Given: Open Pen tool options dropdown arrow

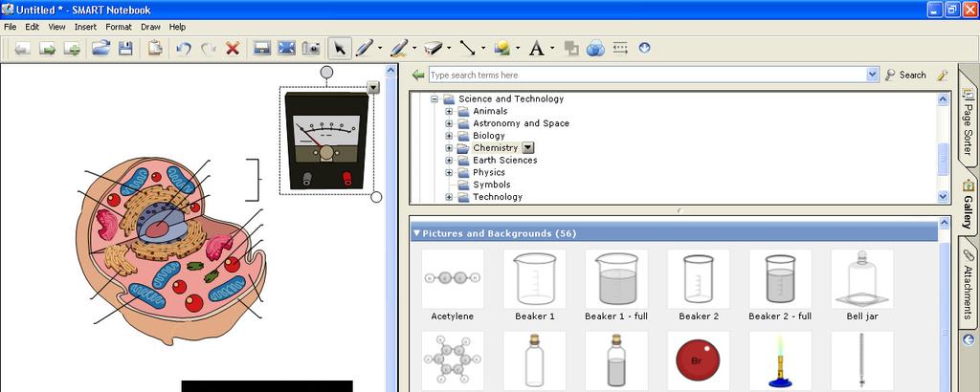Looking at the screenshot, I should pyautogui.click(x=379, y=48).
